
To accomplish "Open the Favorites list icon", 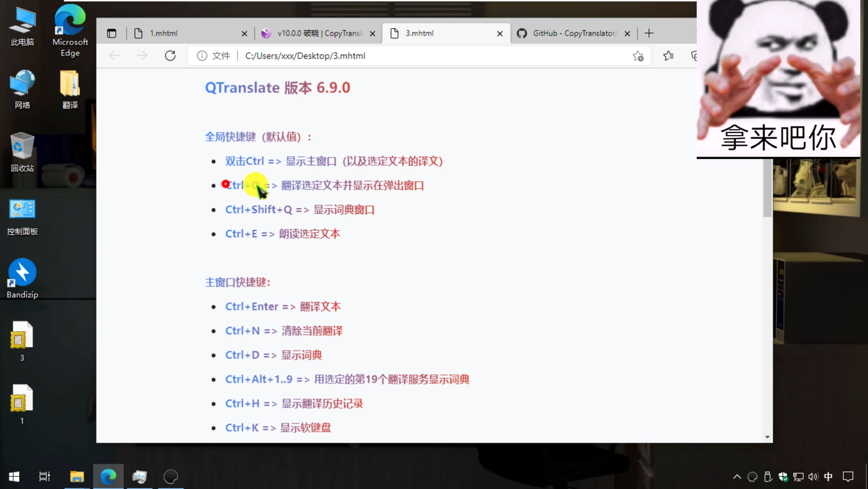I will (x=668, y=56).
